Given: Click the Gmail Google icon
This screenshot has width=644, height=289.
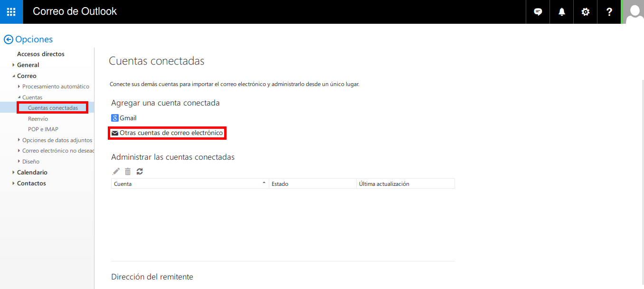Looking at the screenshot, I should click(x=114, y=118).
